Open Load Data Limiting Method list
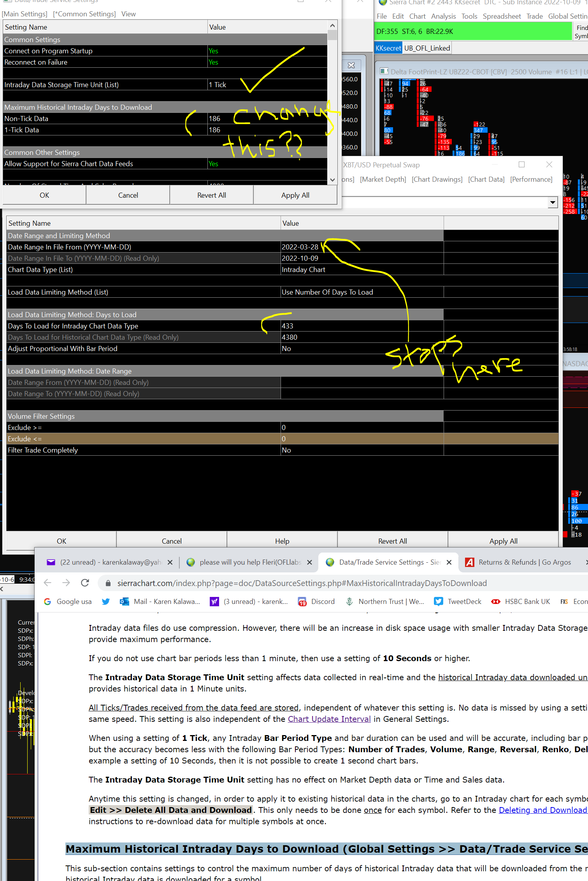Screen dimensions: 588x881 pyautogui.click(x=362, y=292)
